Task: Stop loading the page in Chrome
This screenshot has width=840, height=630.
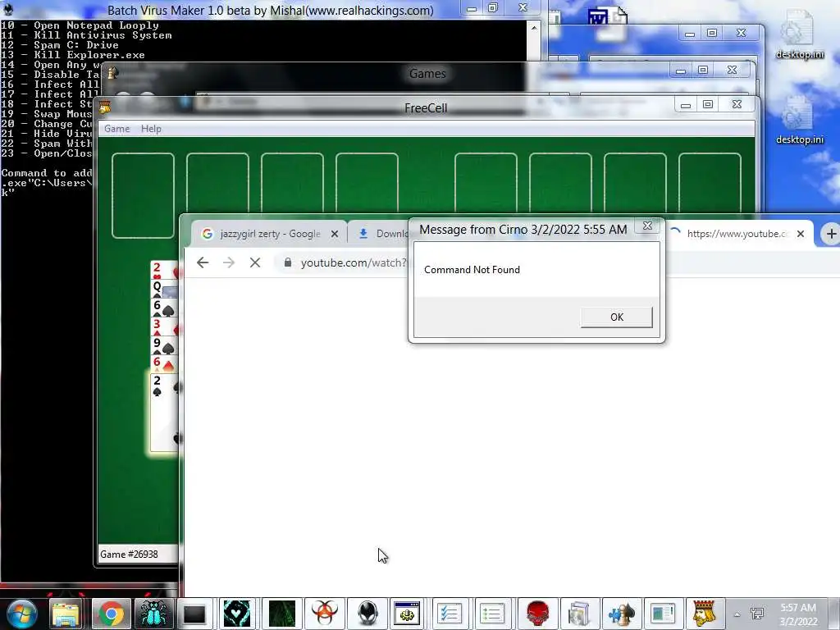Action: pos(255,262)
